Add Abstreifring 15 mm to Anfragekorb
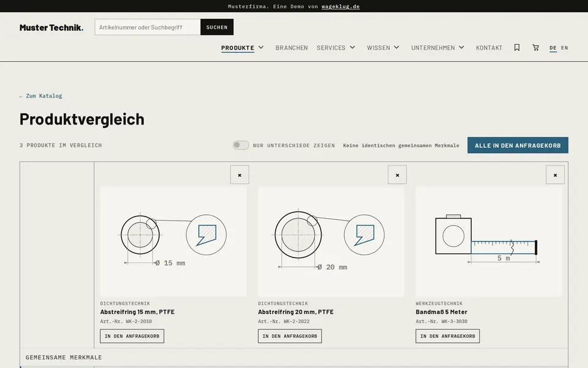 (132, 336)
